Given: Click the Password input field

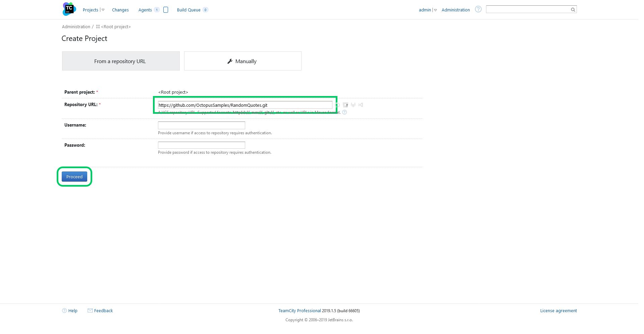Looking at the screenshot, I should (202, 145).
